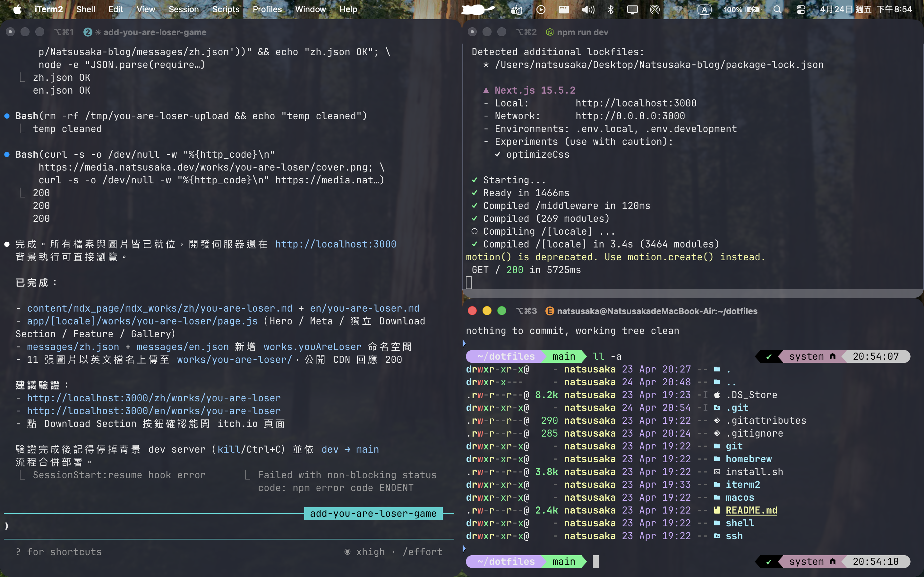
Task: Open Spotlight search magnifier icon
Action: coord(777,9)
